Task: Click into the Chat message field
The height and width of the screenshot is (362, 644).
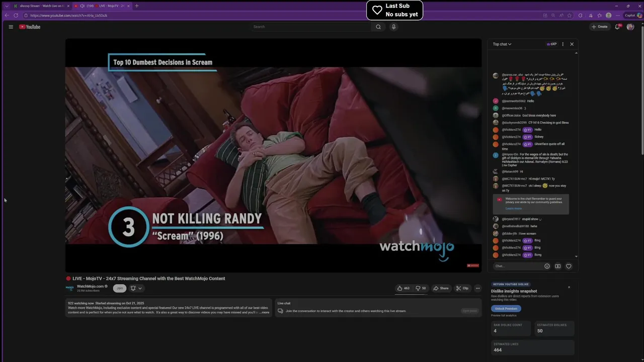Action: coord(517,266)
